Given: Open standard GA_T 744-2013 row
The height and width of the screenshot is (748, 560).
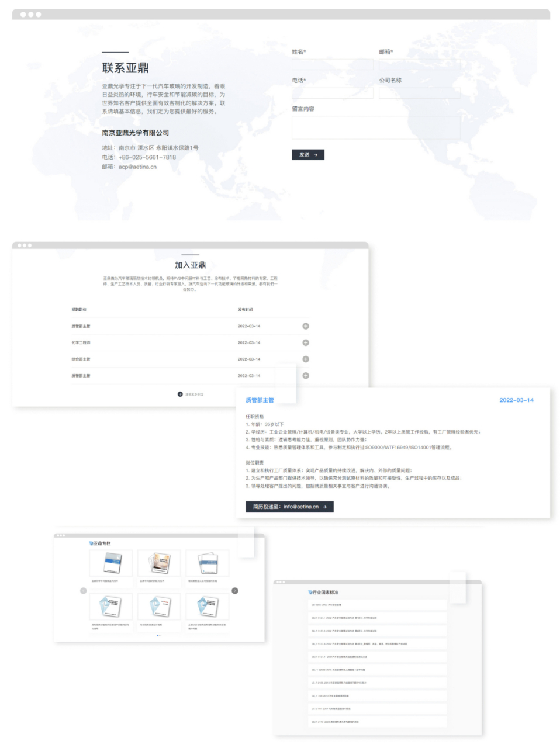Looking at the screenshot, I should pyautogui.click(x=377, y=695).
